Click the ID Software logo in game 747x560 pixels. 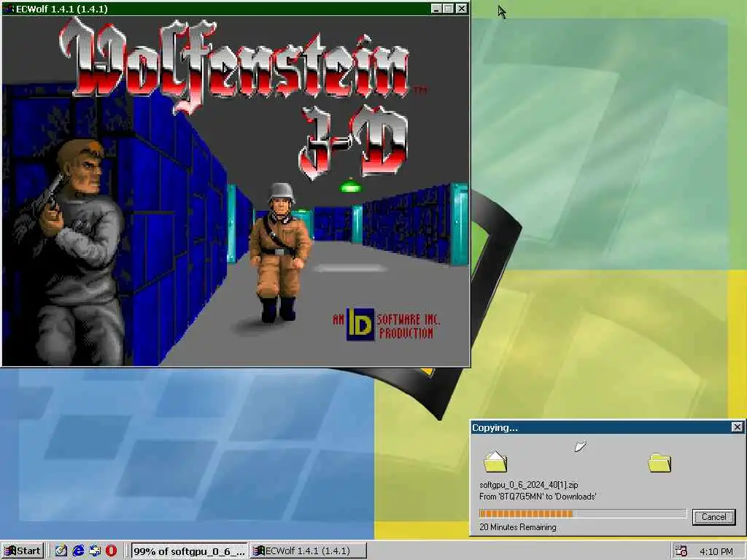(360, 325)
